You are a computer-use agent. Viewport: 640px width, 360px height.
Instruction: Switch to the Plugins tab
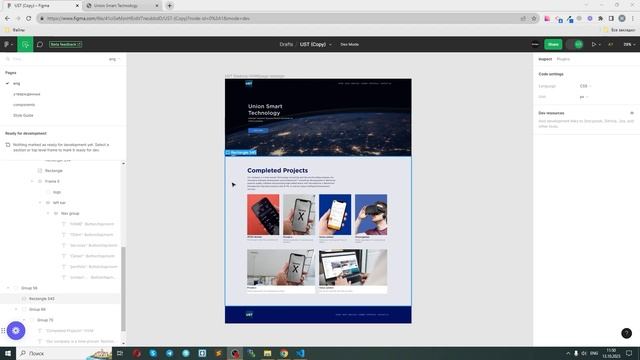[x=563, y=59]
